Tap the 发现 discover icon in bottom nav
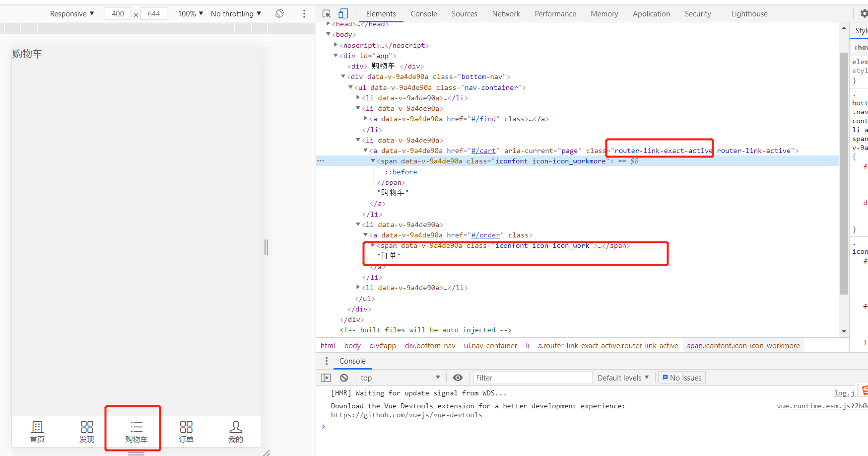Screen dimensions: 868x456 coord(87,427)
